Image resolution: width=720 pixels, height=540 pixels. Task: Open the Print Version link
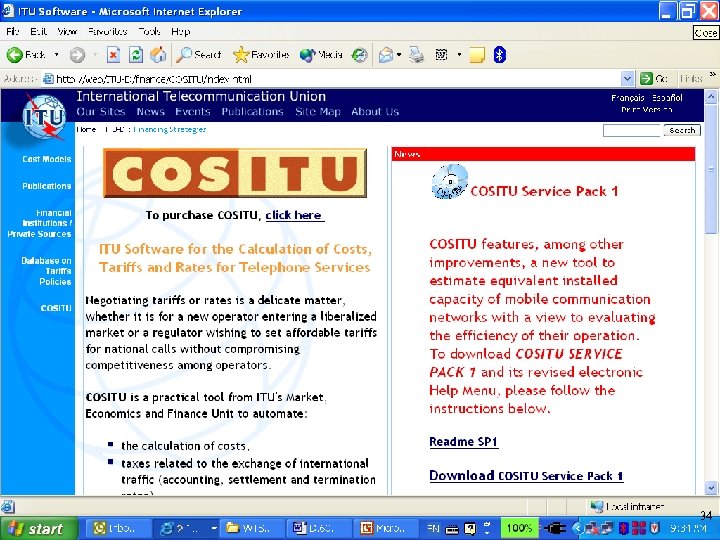click(647, 110)
